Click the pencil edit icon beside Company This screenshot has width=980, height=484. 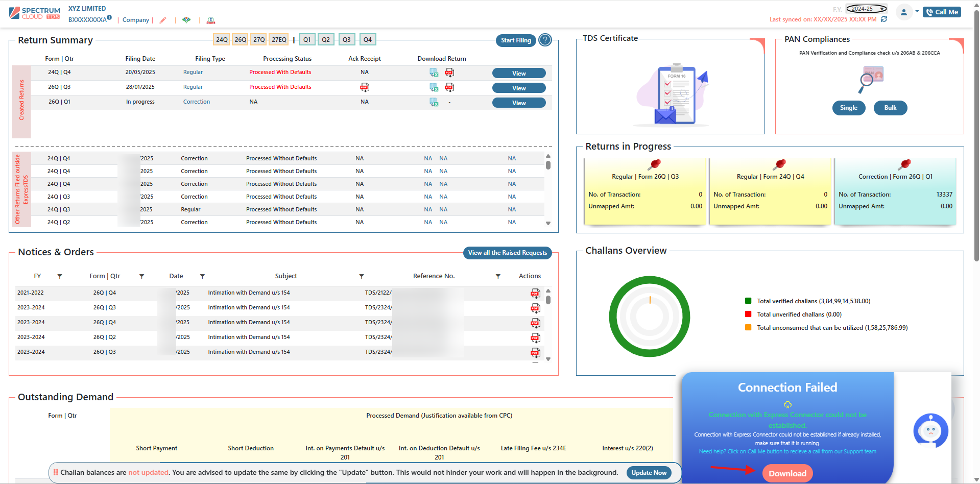(x=163, y=20)
